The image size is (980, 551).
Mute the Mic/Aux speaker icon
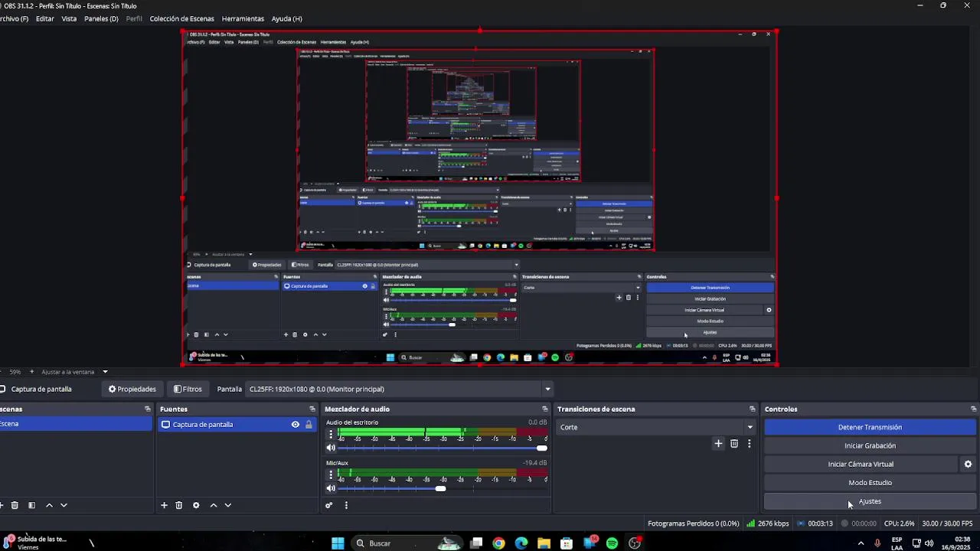[x=331, y=488]
